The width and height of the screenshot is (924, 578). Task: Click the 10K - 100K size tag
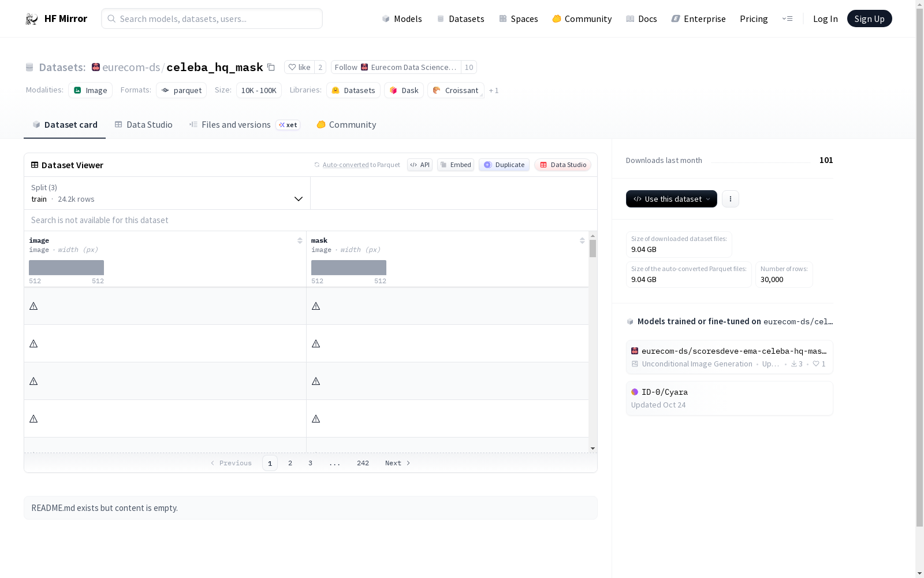click(259, 90)
